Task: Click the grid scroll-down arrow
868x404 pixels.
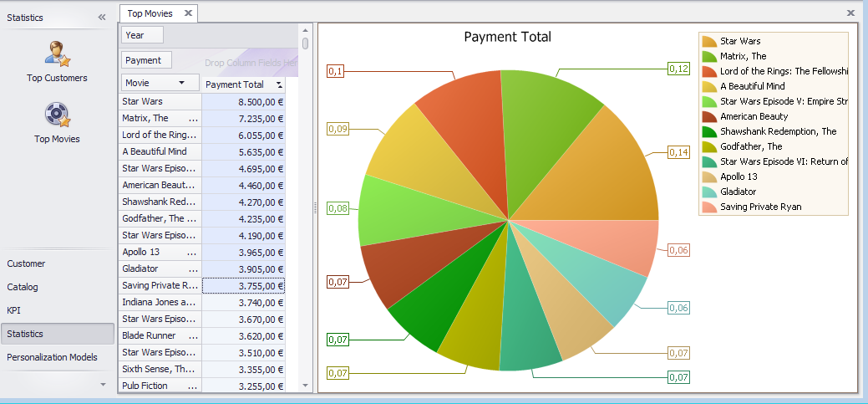Action: [305, 385]
